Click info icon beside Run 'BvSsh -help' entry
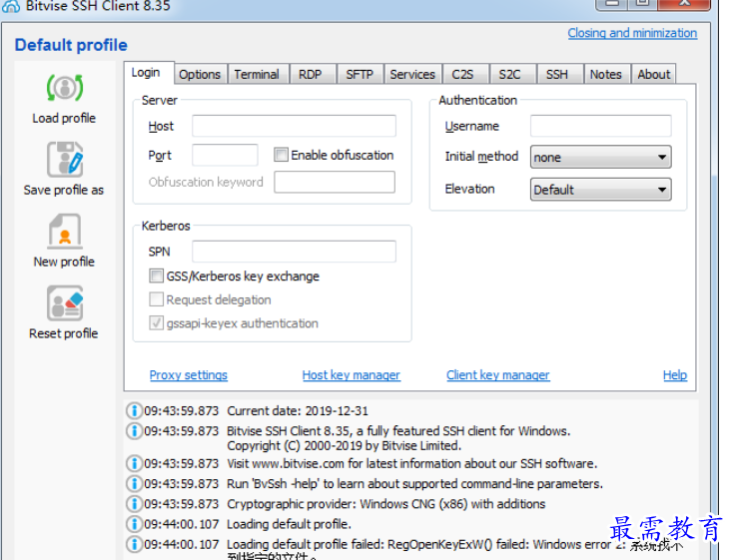 click(x=134, y=483)
